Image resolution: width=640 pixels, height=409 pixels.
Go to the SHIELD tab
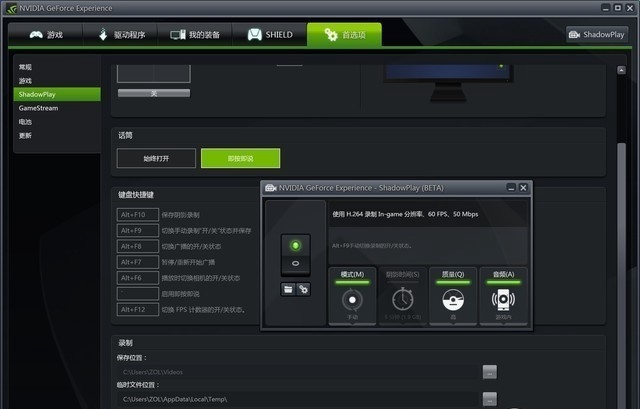(269, 35)
